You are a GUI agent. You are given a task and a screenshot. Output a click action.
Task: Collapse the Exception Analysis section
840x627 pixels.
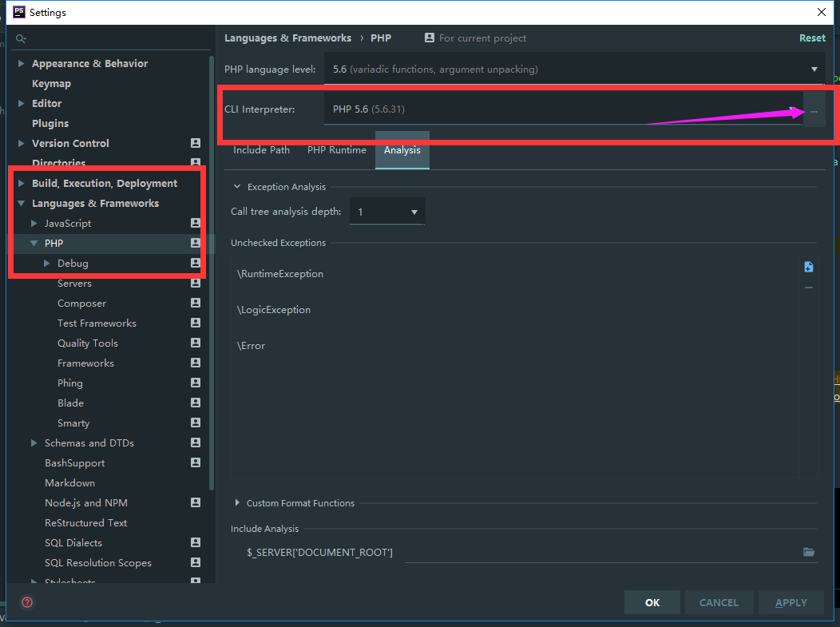click(x=237, y=186)
